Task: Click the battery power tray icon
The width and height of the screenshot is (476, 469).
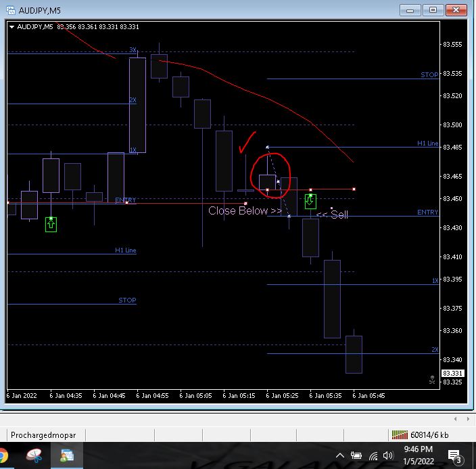Action: [356, 455]
